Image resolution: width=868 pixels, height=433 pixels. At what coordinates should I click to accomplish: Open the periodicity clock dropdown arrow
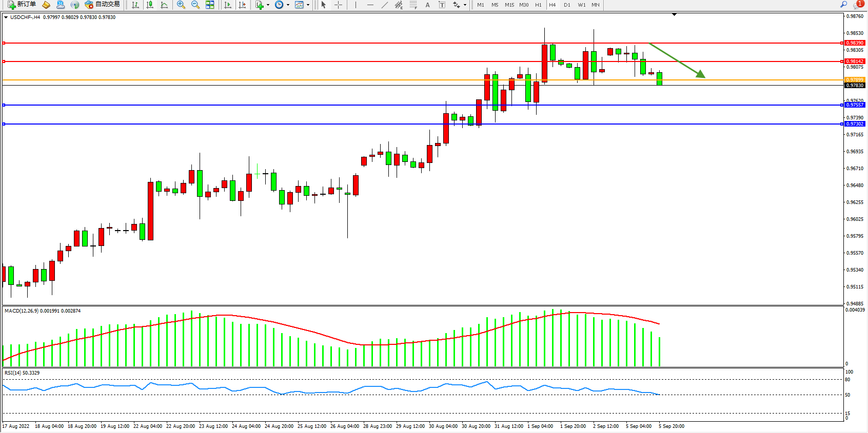(288, 5)
